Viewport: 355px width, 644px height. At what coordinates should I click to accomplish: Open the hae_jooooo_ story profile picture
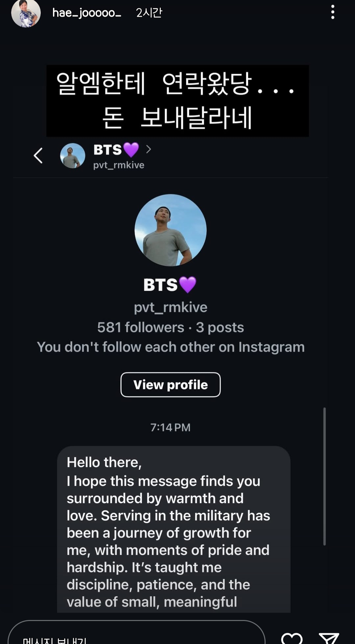[x=26, y=13]
